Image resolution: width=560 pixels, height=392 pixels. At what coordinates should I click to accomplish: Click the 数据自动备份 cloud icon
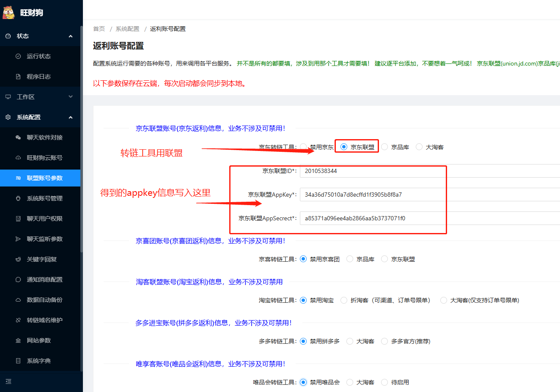point(18,300)
